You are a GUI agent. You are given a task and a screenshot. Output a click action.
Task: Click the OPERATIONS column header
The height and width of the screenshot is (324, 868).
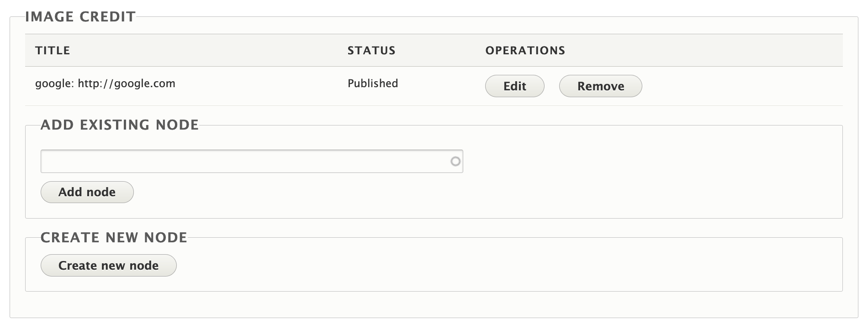pyautogui.click(x=525, y=51)
